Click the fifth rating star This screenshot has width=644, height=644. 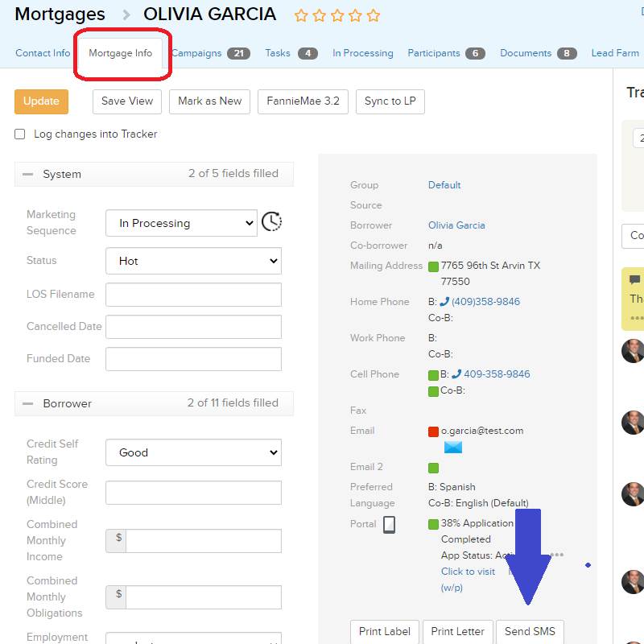374,15
